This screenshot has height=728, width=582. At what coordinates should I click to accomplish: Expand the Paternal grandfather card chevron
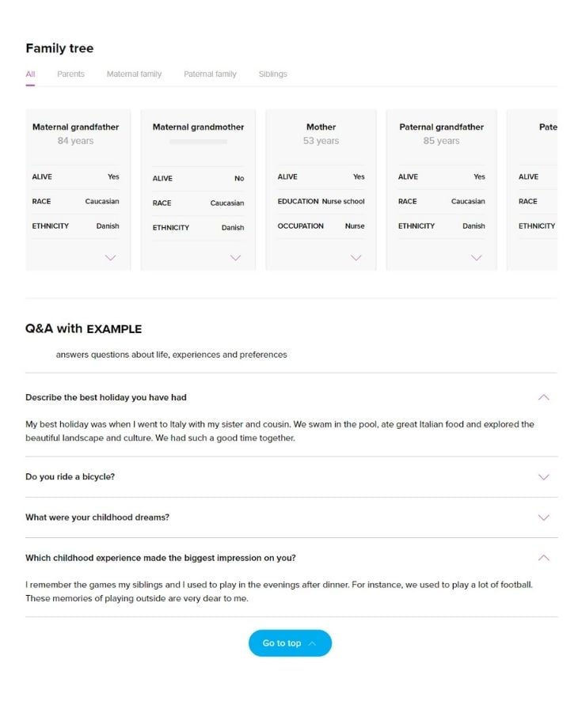point(477,257)
